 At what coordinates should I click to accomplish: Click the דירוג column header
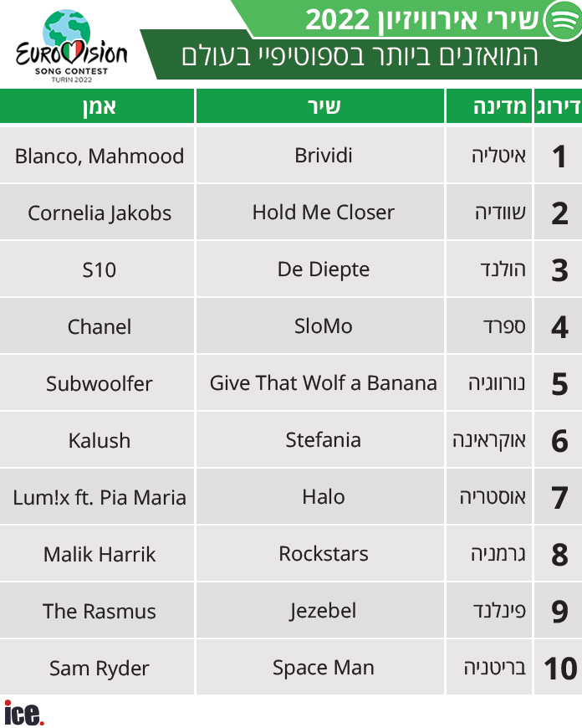pos(557,107)
